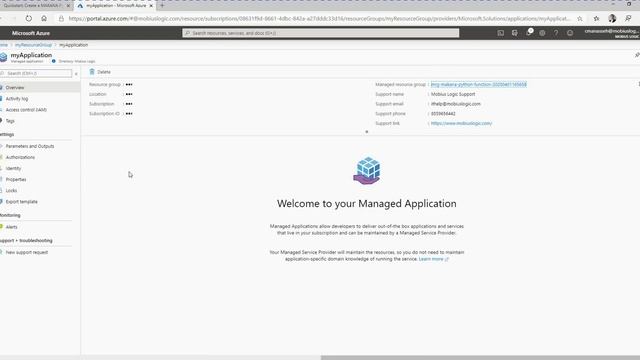Click Microsoft Azure portal home title
This screenshot has height=360, width=640.
pos(31,33)
